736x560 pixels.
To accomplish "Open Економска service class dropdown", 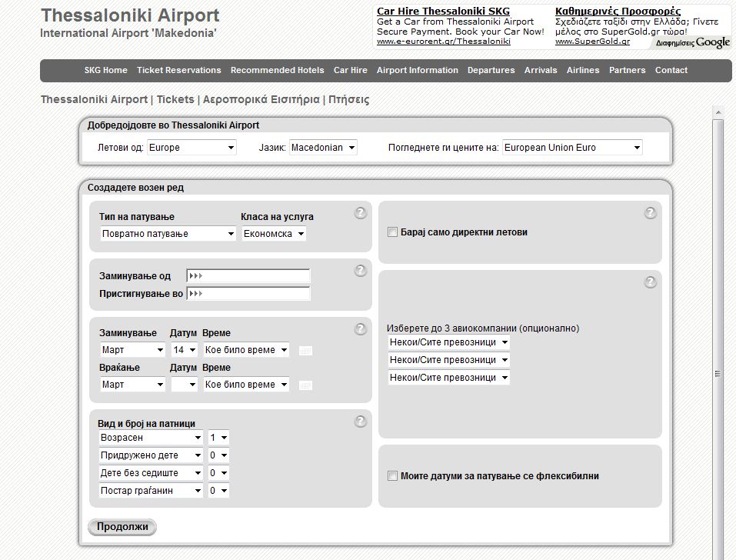I will 274,233.
